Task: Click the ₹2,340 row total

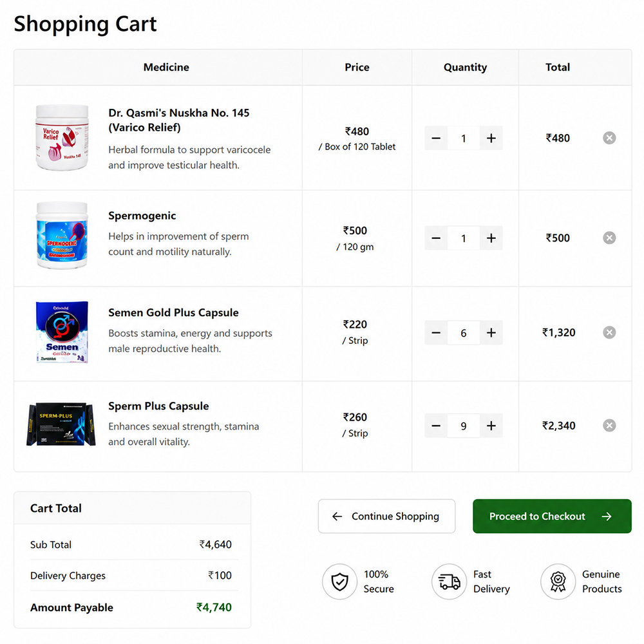Action: click(558, 426)
